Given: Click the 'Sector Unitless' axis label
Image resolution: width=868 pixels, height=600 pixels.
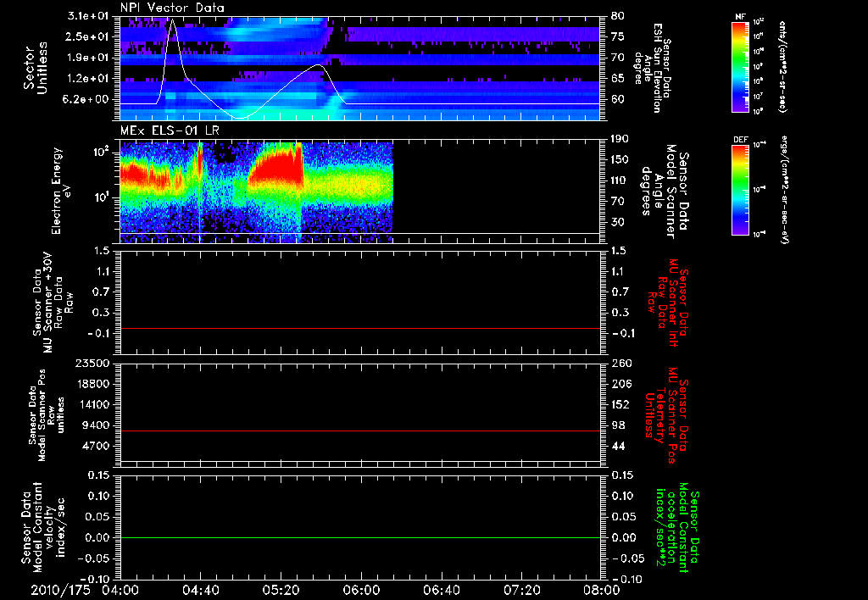Looking at the screenshot, I should pyautogui.click(x=36, y=68).
